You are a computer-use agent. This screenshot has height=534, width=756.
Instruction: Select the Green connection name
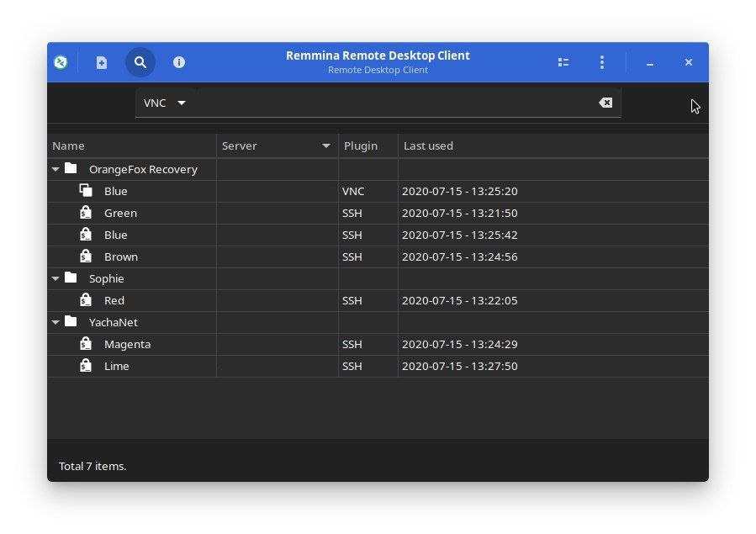tap(120, 213)
